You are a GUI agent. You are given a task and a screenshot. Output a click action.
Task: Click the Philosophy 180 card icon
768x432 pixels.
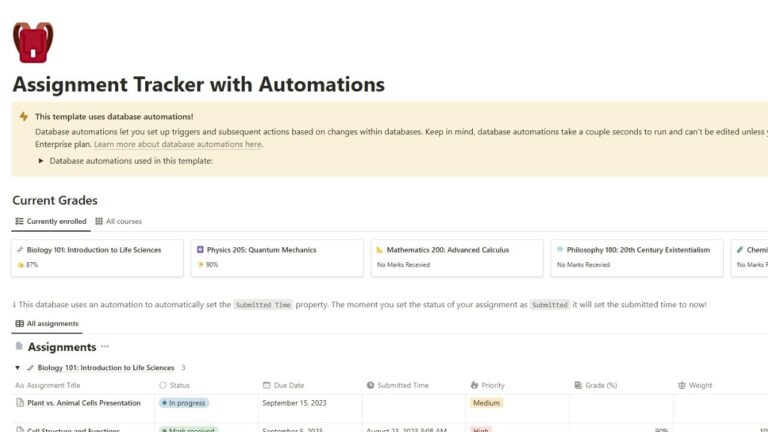click(x=559, y=250)
